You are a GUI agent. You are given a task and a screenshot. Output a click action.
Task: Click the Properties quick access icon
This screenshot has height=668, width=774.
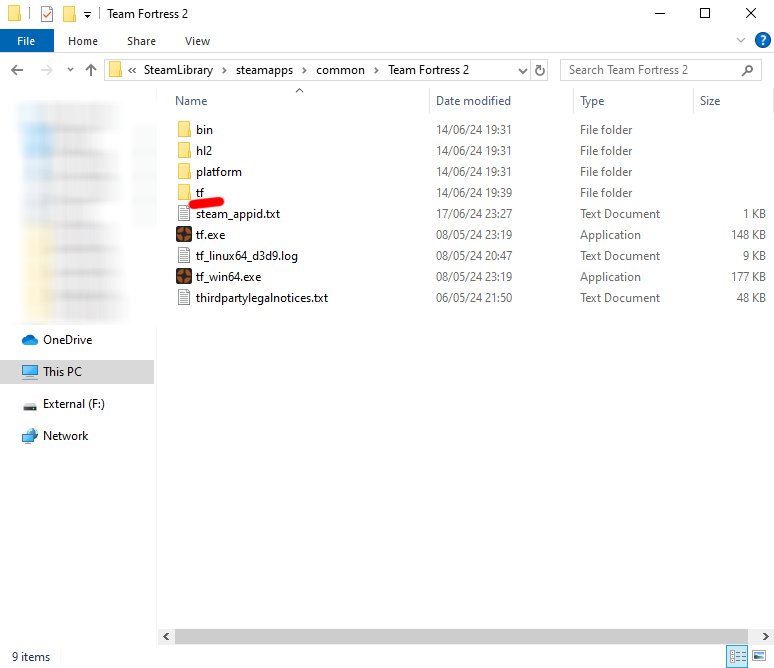click(x=47, y=14)
